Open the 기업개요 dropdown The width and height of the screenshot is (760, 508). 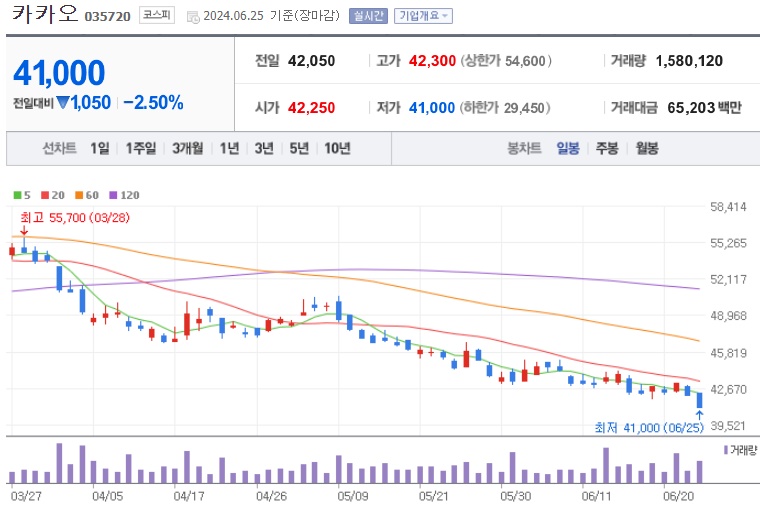[x=423, y=16]
